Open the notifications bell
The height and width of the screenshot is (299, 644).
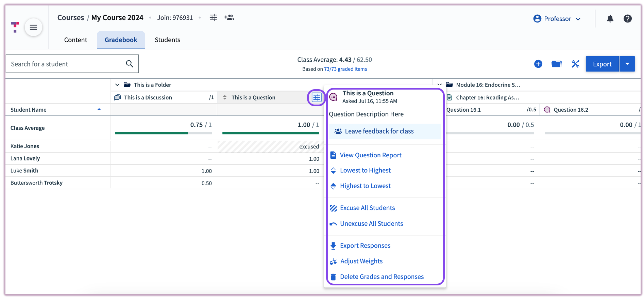pos(610,19)
